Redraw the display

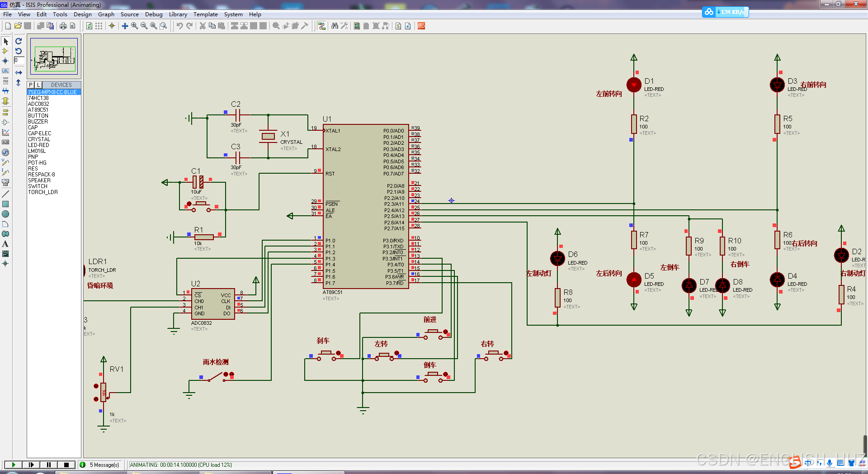point(90,26)
